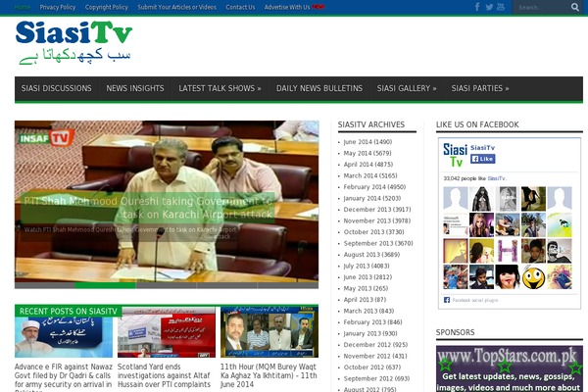The width and height of the screenshot is (588, 392).
Task: Open Scotland Yard post thumbnail
Action: point(167,331)
